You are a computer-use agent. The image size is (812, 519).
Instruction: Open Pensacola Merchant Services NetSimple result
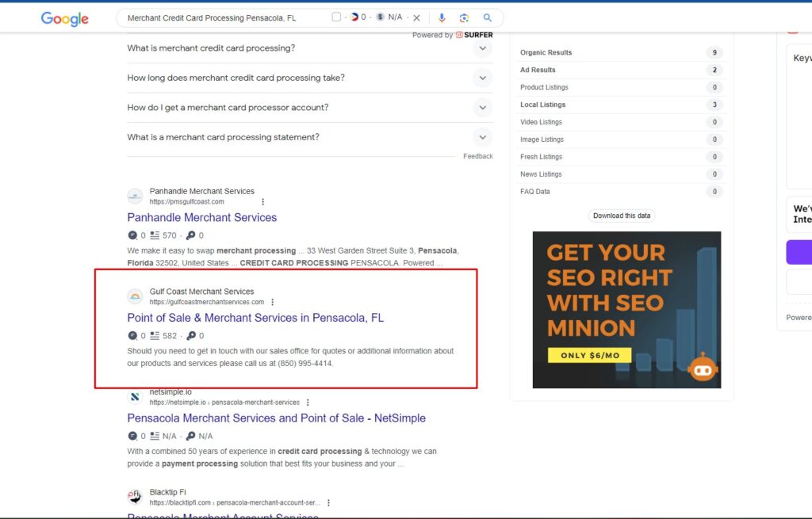pyautogui.click(x=277, y=418)
